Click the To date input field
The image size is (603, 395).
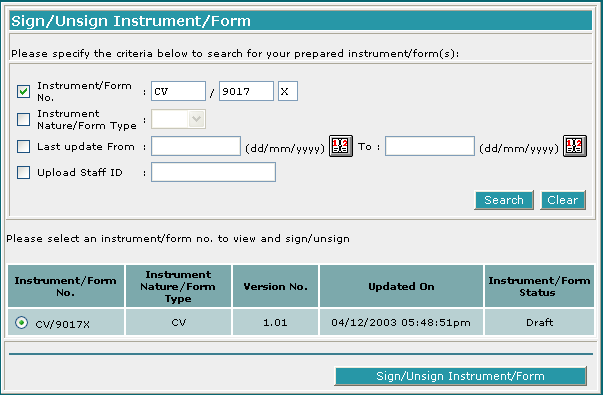430,146
